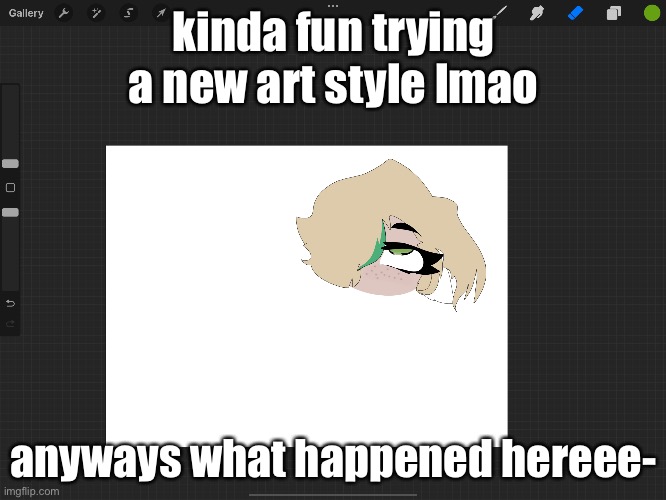
Task: Adjust the brush opacity slider handle
Action: (x=10, y=212)
